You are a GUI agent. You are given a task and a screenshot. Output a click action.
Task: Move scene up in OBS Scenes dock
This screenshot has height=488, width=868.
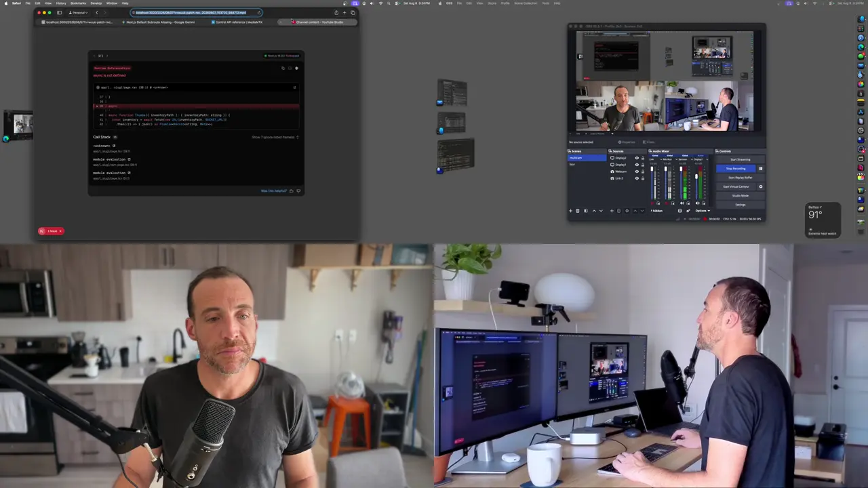coord(594,211)
